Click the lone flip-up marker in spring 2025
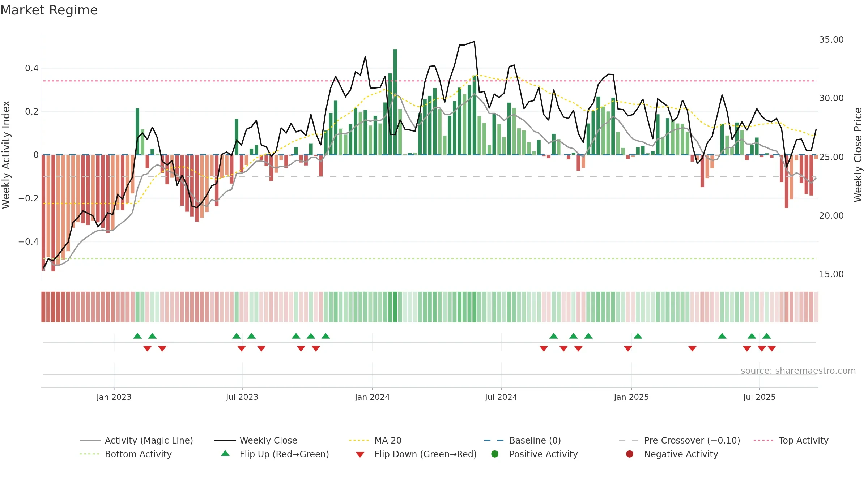 (722, 336)
